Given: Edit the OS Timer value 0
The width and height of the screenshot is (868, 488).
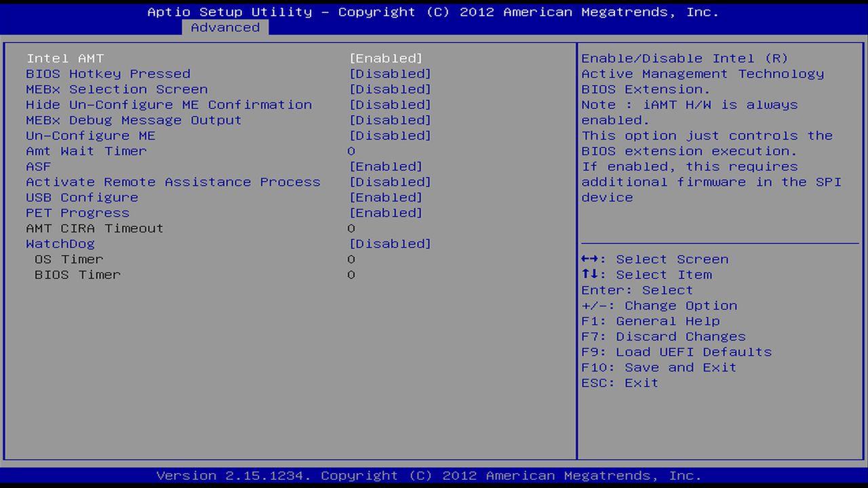Looking at the screenshot, I should coord(351,260).
